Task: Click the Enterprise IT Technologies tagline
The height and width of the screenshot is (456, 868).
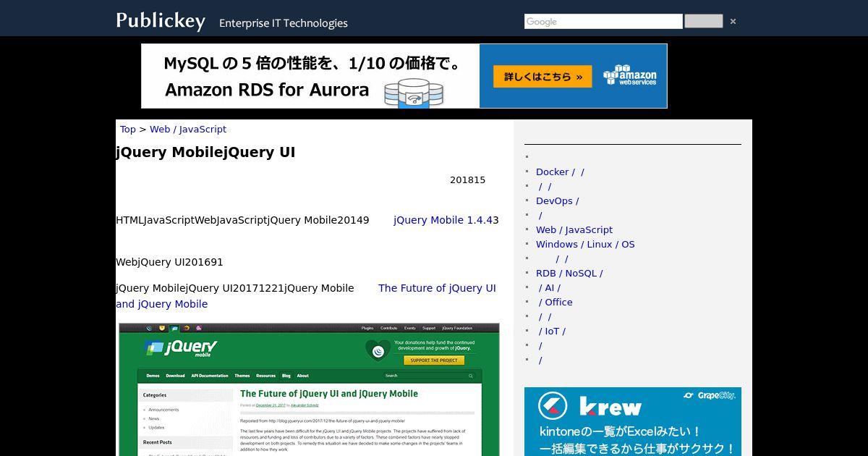Action: (x=284, y=23)
